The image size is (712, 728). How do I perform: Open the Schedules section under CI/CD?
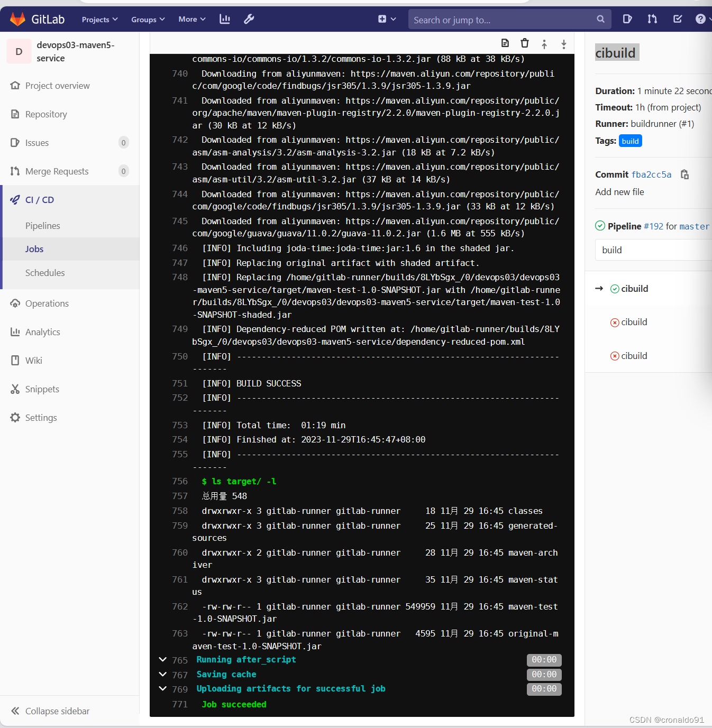click(x=45, y=273)
